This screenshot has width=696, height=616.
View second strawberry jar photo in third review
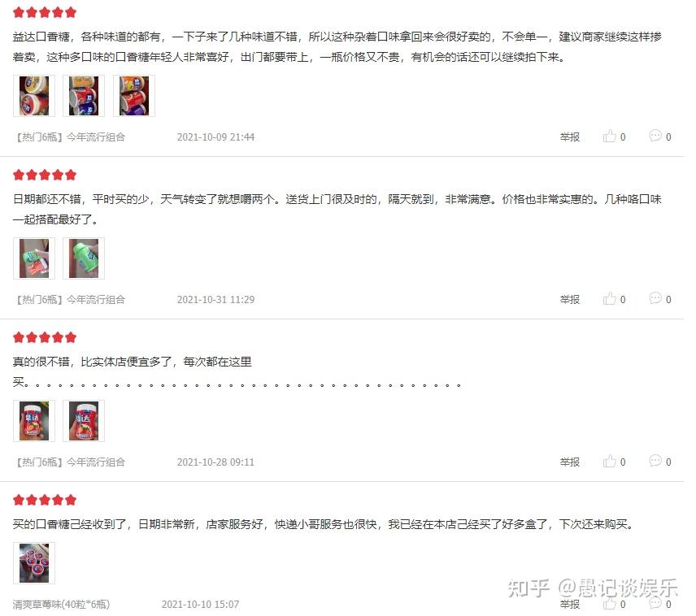pyautogui.click(x=84, y=421)
